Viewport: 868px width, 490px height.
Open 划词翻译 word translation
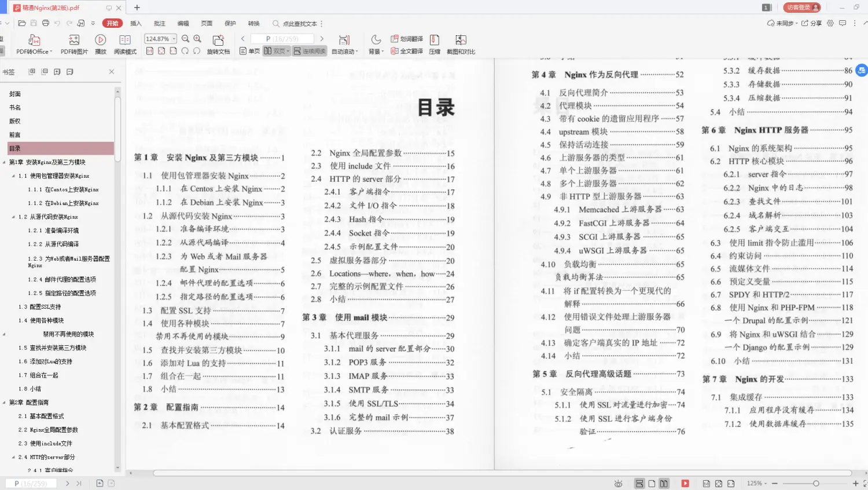point(407,39)
